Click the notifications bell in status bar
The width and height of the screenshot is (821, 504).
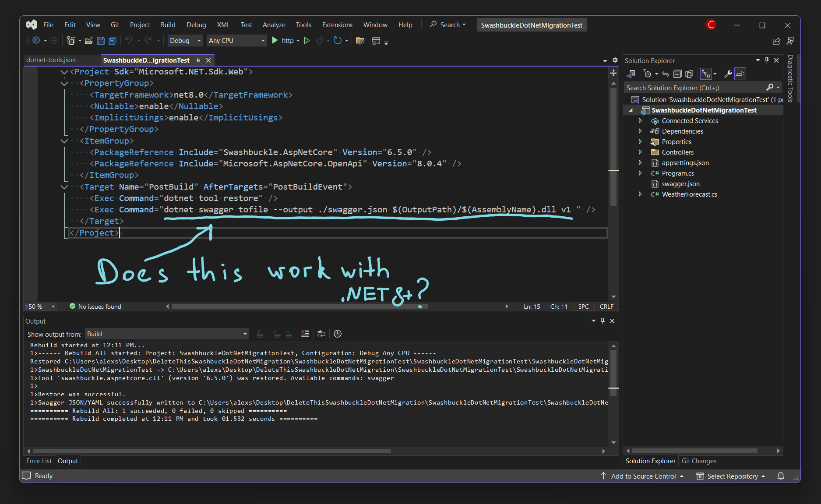click(781, 476)
